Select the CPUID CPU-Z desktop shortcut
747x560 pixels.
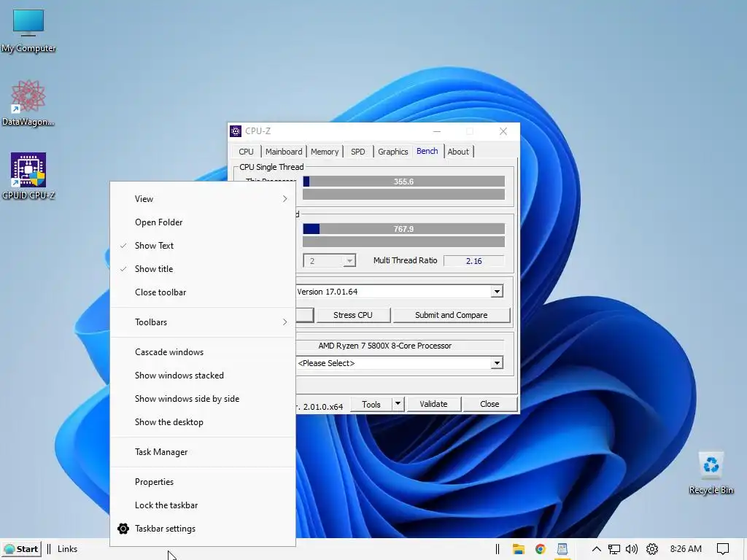28,176
